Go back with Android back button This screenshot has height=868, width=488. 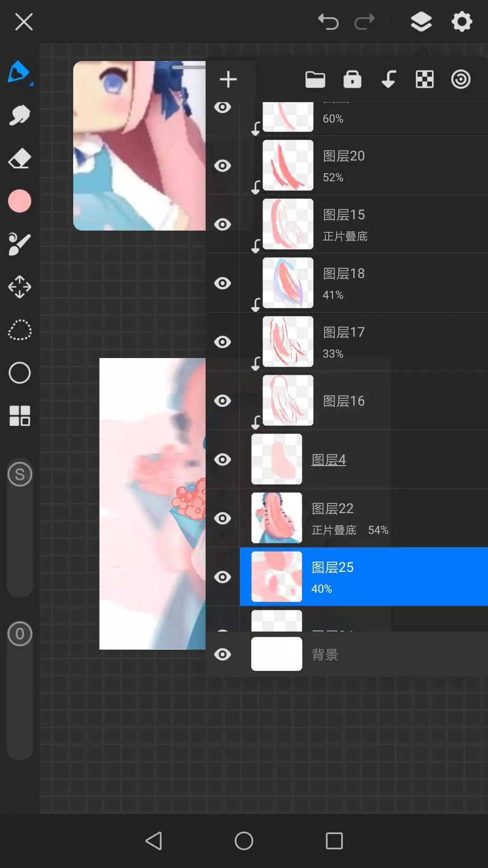click(x=154, y=841)
